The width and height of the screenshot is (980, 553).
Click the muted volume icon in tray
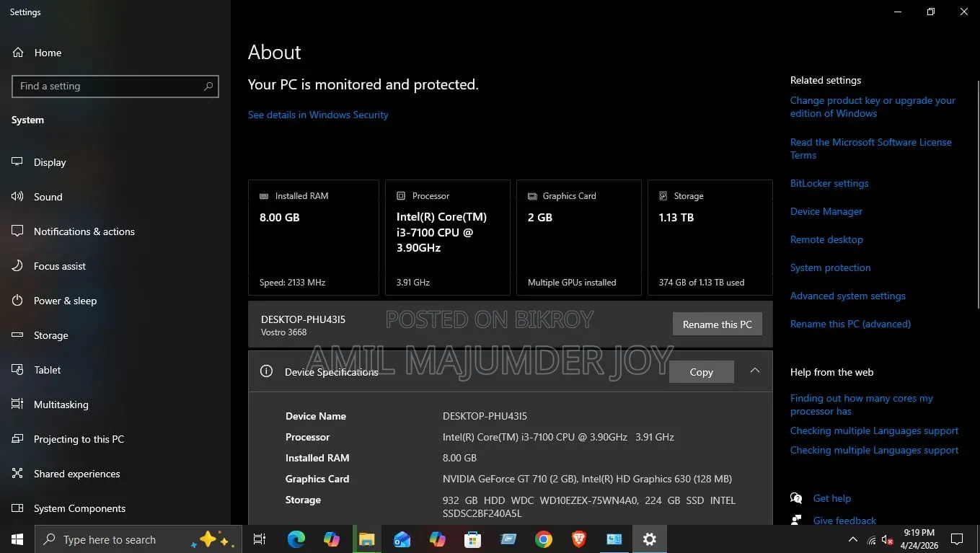point(888,539)
